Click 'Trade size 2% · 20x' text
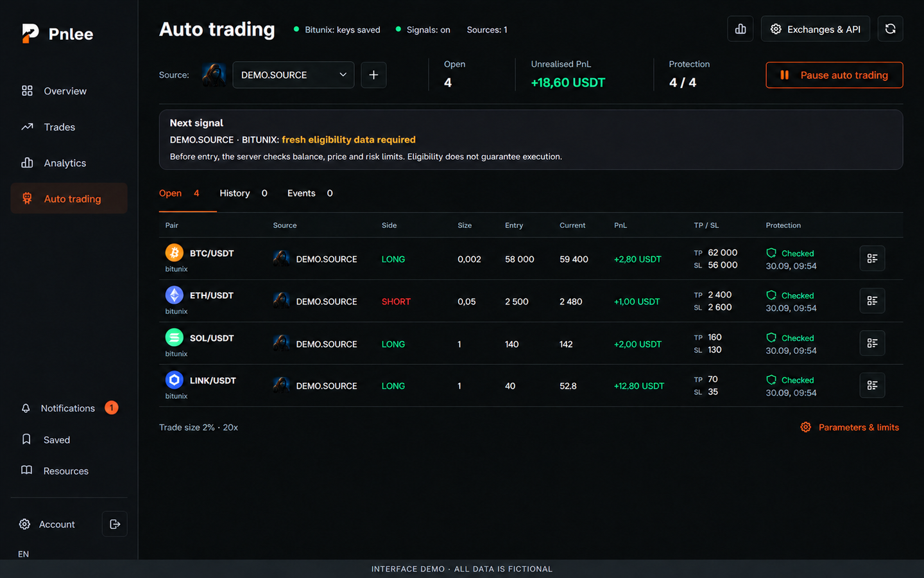Viewport: 924px width, 578px height. 198,427
